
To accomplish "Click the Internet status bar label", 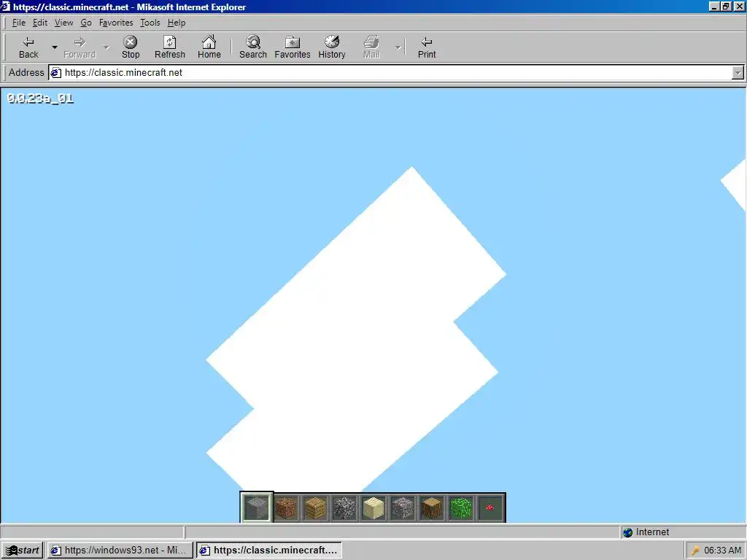I will click(652, 532).
